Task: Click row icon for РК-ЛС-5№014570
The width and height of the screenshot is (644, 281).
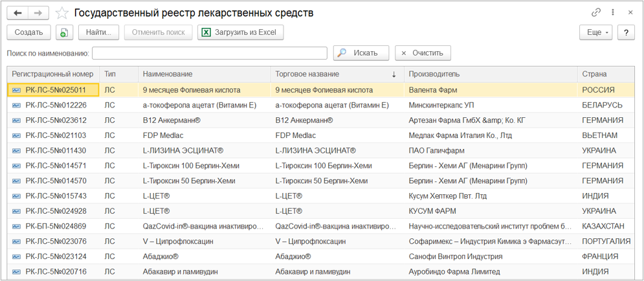Action: coord(16,181)
